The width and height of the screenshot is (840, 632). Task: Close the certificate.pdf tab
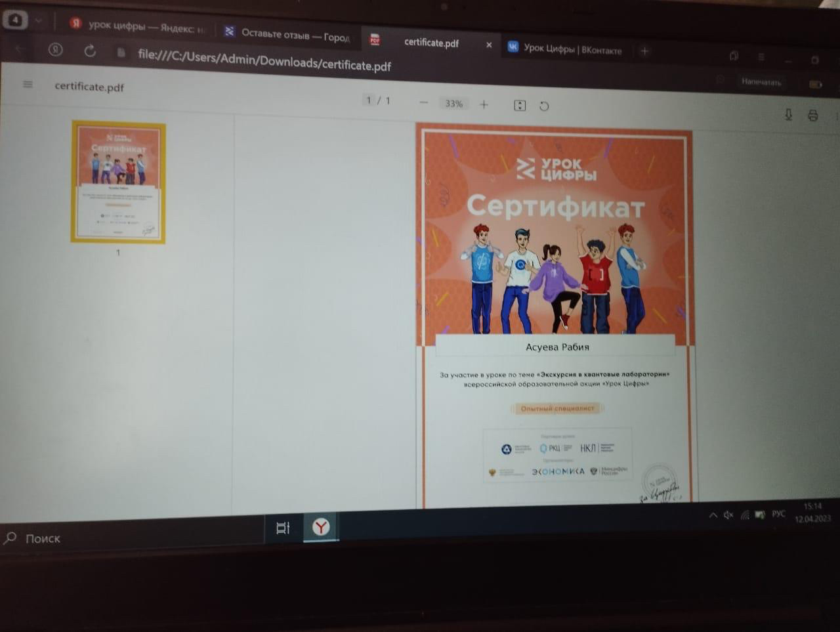coord(489,45)
